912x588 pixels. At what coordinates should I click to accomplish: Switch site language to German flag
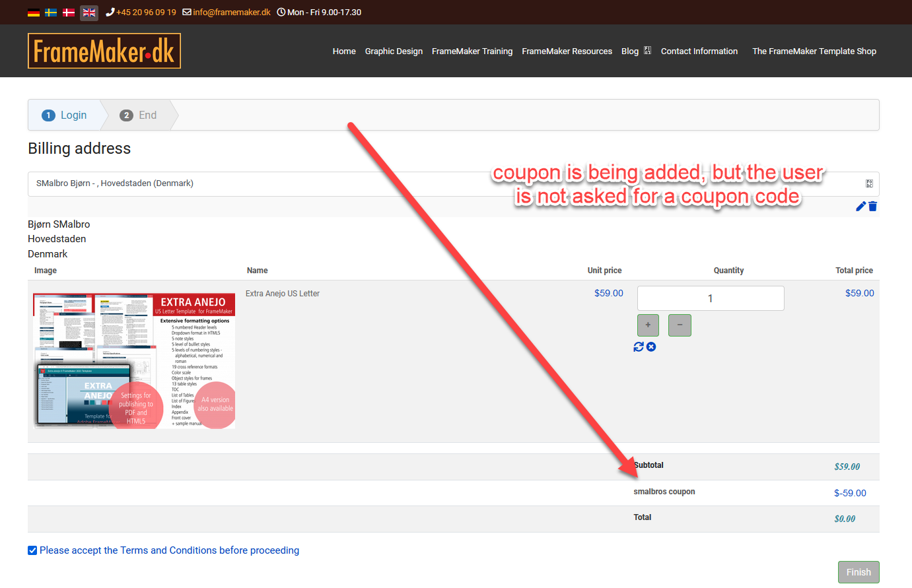coord(34,13)
